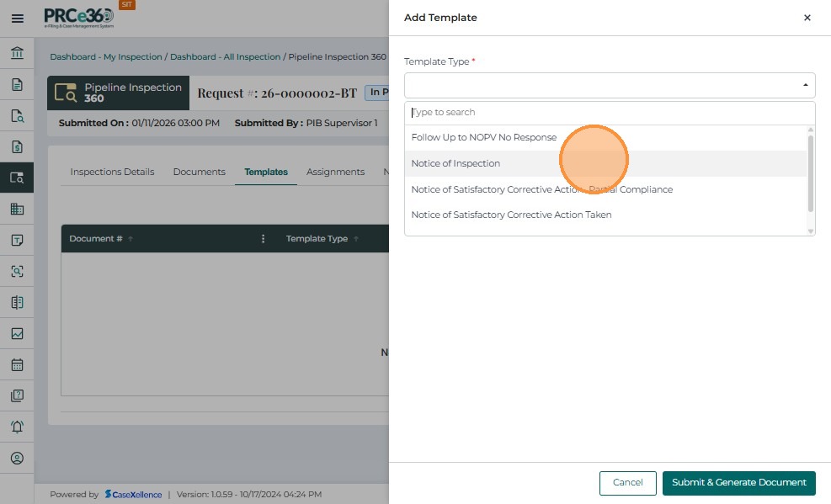Switch to the Documents tab
This screenshot has width=831, height=504.
(199, 172)
